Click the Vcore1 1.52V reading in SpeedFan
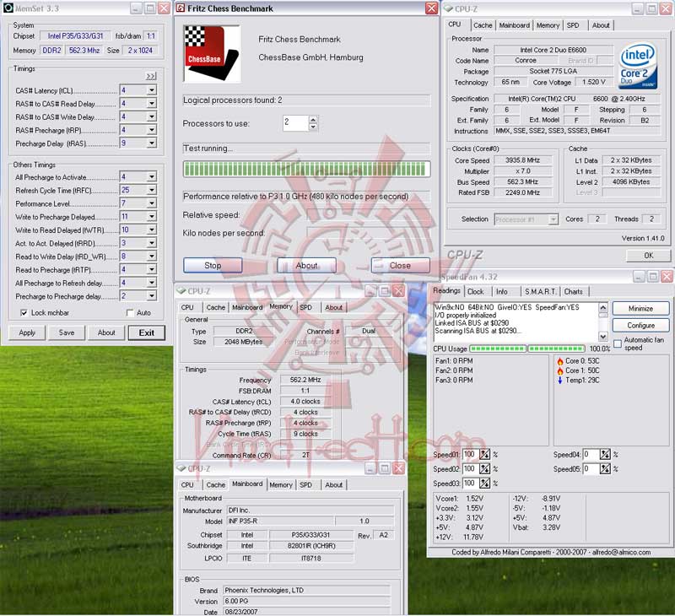 [x=460, y=499]
